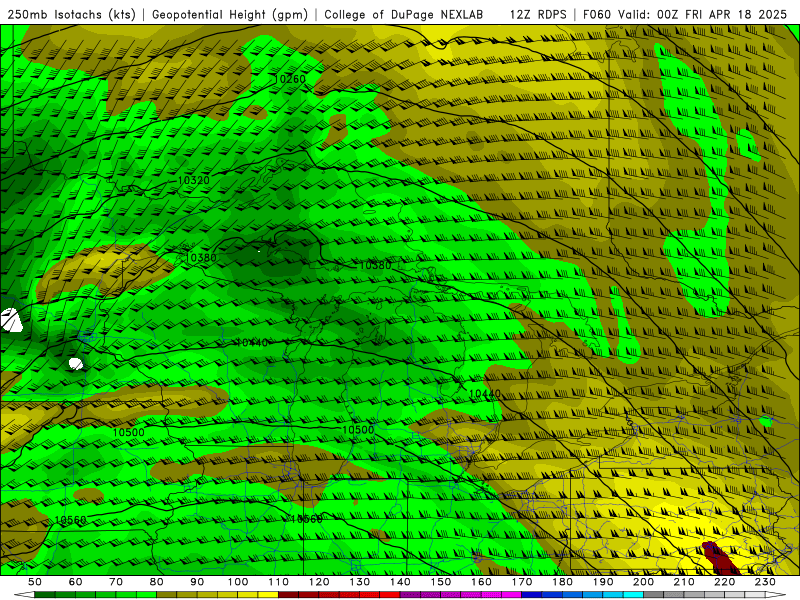Click the 60 value on the color scale
The width and height of the screenshot is (800, 600).
75,582
